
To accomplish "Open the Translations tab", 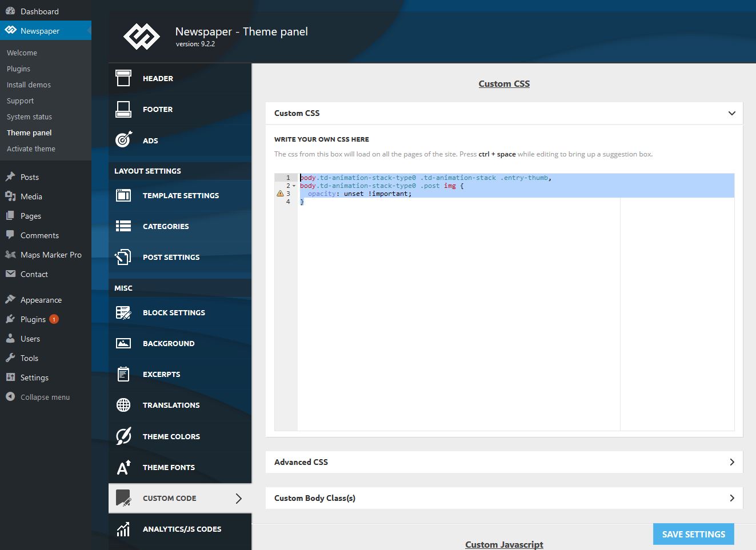I will point(180,405).
